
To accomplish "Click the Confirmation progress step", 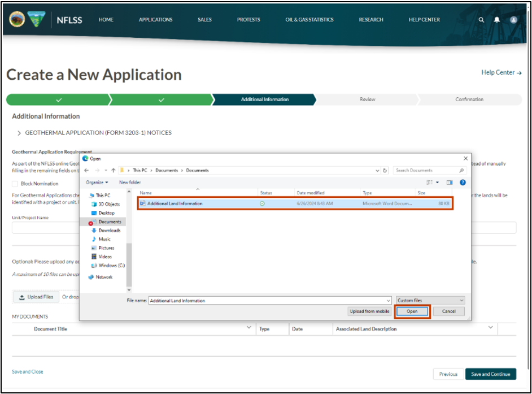I will pos(469,99).
